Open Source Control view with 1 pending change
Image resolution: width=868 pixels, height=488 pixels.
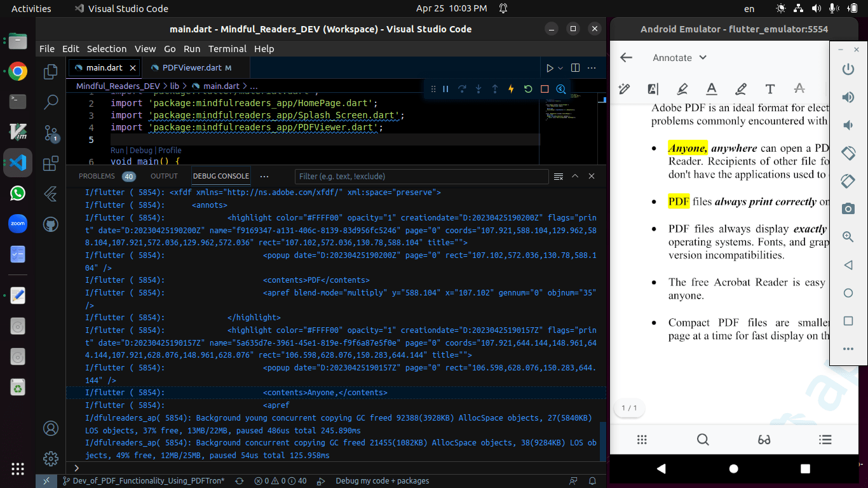coord(51,133)
